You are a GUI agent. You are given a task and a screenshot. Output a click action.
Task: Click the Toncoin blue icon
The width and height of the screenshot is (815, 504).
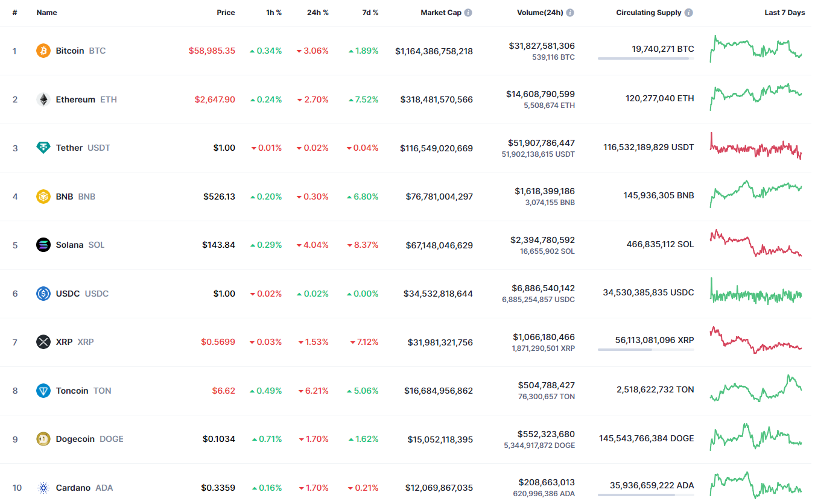click(x=43, y=391)
